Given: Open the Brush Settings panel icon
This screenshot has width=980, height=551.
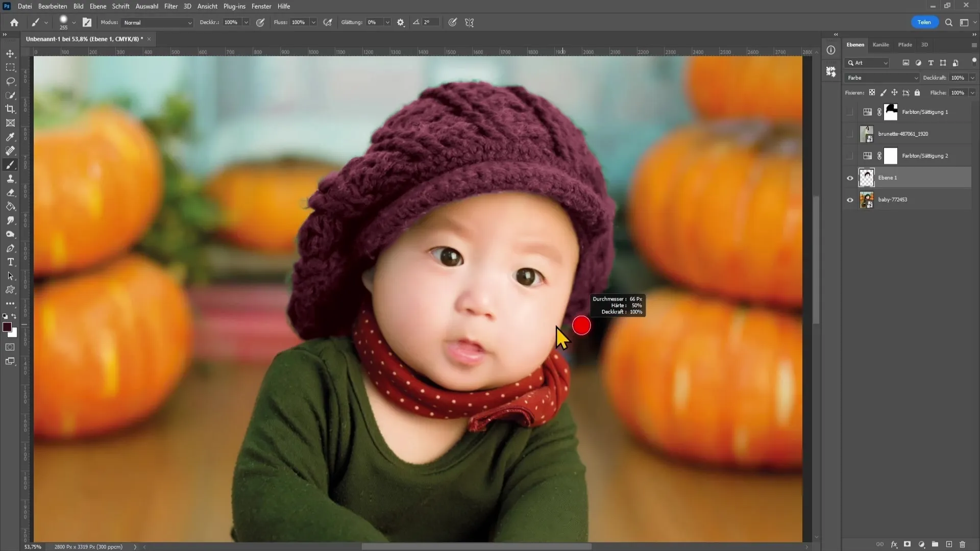Looking at the screenshot, I should [x=87, y=22].
